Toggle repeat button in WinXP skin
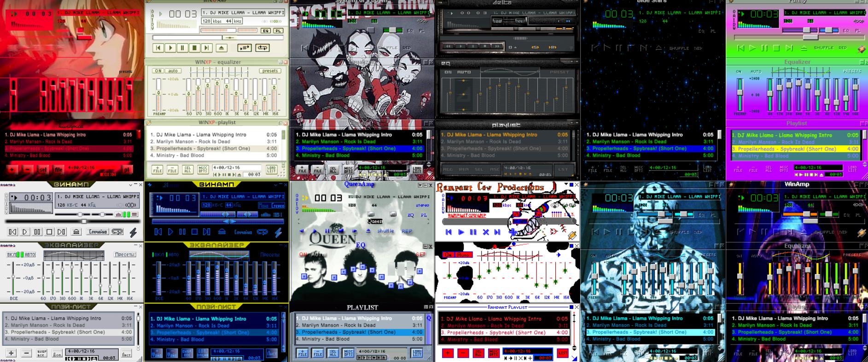The width and height of the screenshot is (868, 362). click(262, 48)
